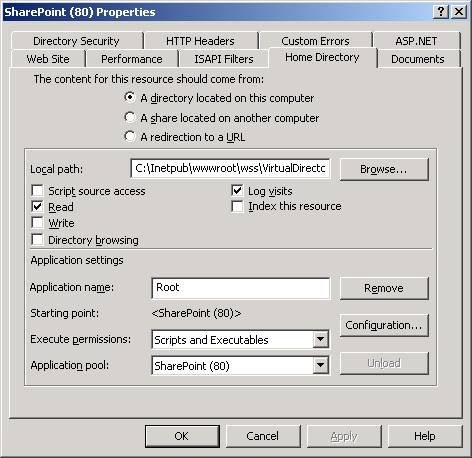
Task: Enable Index this resource checkbox
Action: [x=237, y=206]
